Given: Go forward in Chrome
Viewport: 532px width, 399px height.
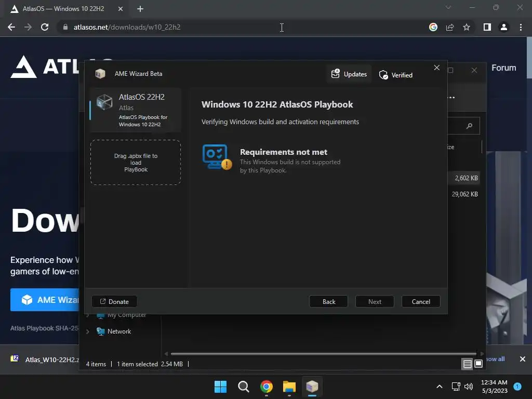Looking at the screenshot, I should (28, 27).
